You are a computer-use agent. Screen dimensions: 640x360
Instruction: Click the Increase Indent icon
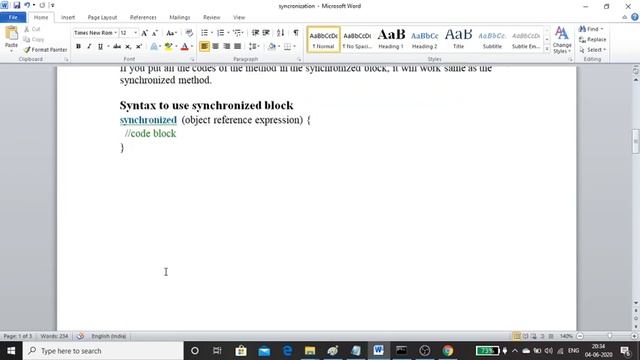[266, 33]
